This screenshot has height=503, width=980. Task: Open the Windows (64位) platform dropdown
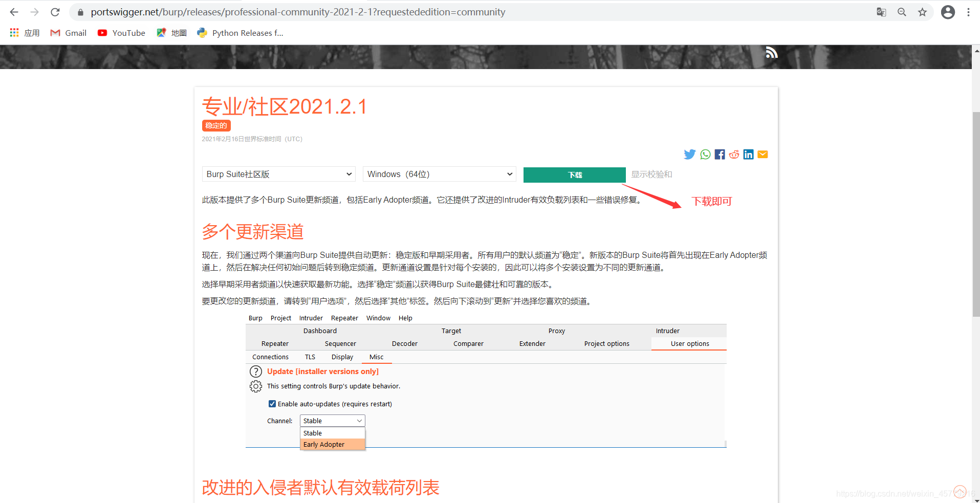coord(440,174)
